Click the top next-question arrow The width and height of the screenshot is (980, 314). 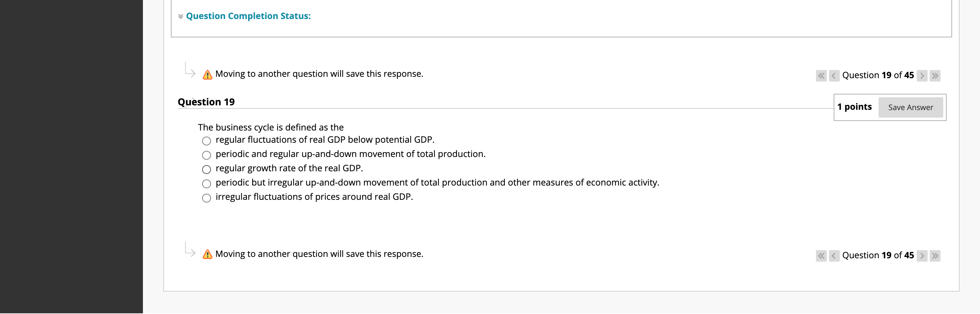pyautogui.click(x=922, y=75)
